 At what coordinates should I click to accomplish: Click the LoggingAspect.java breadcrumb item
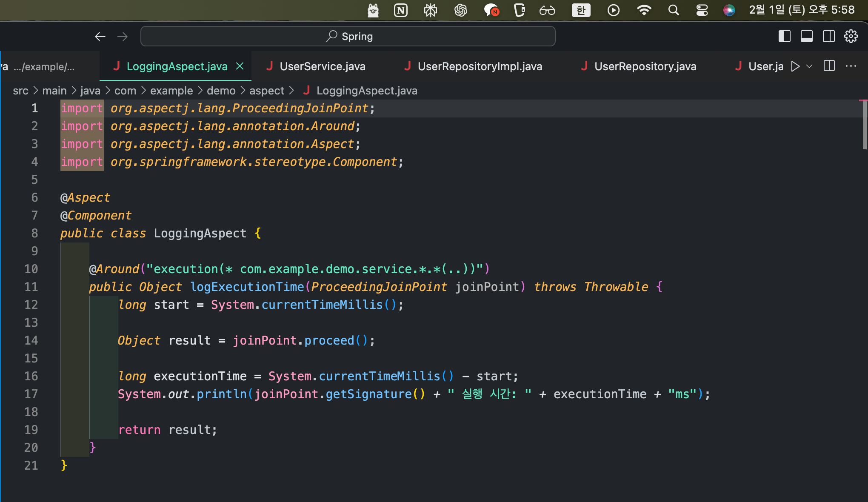click(x=366, y=91)
